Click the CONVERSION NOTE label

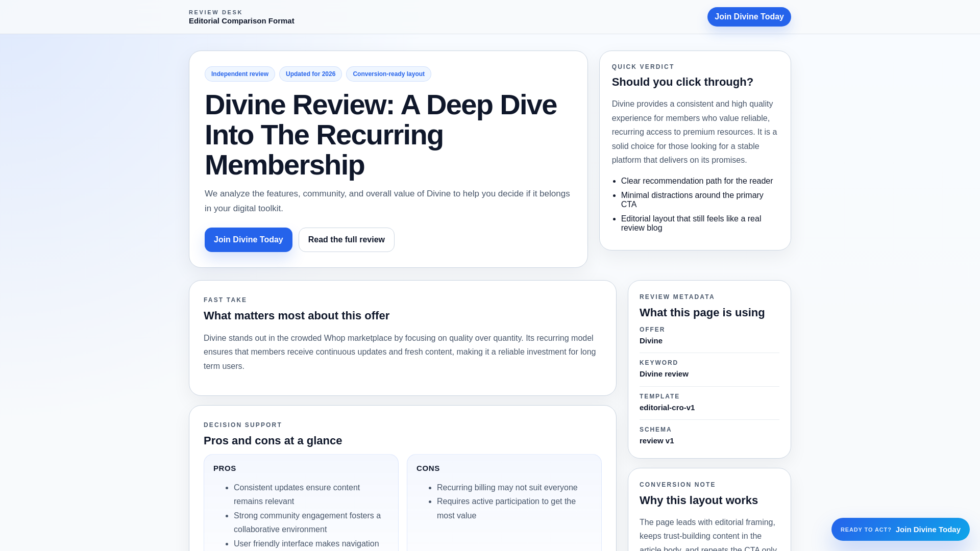(677, 485)
